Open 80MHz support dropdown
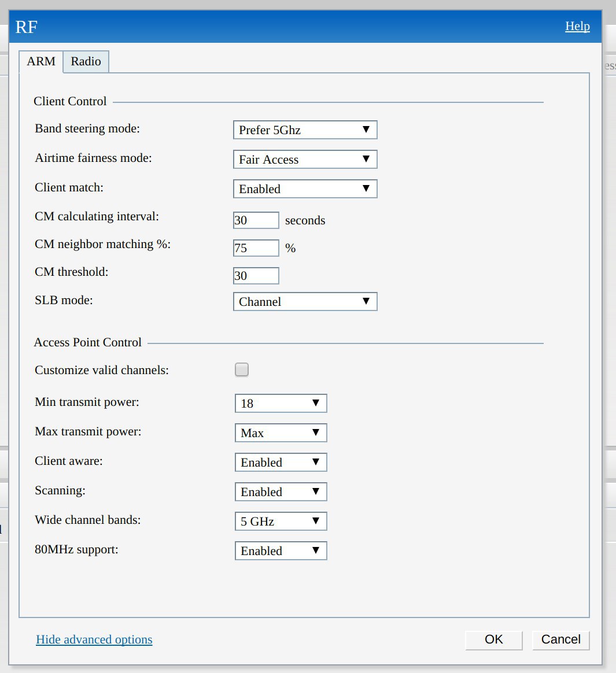 [x=281, y=550]
